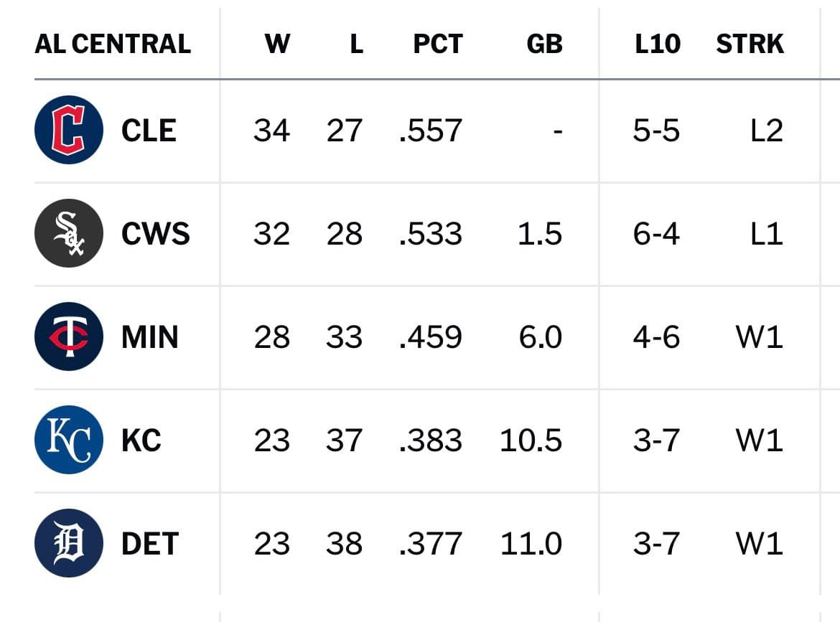Click the Minnesota Twins team logo
This screenshot has height=622, width=840.
pos(69,336)
